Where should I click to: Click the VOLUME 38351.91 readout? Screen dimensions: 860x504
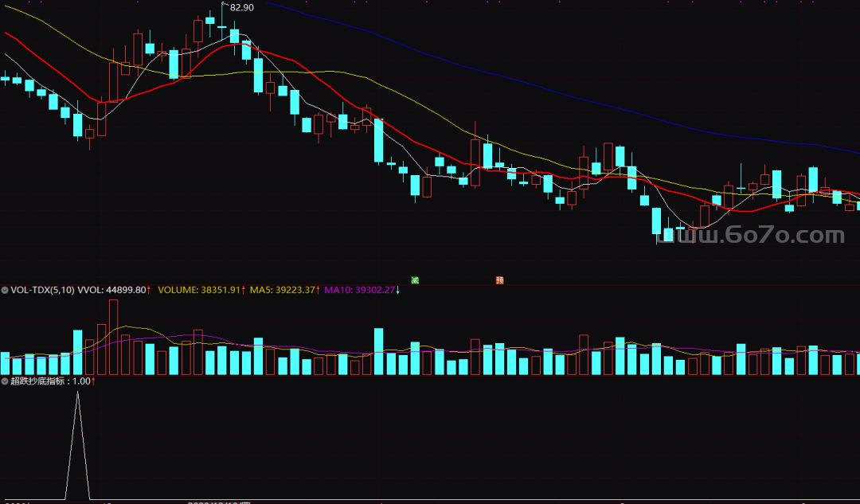[199, 291]
